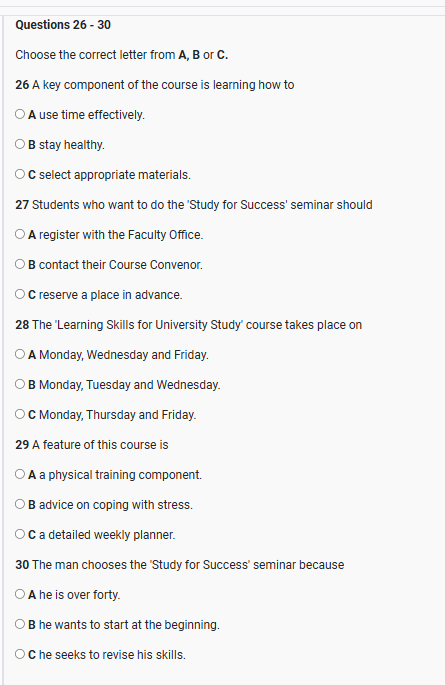
Task: Select option A use time effectively
Action: pos(20,114)
